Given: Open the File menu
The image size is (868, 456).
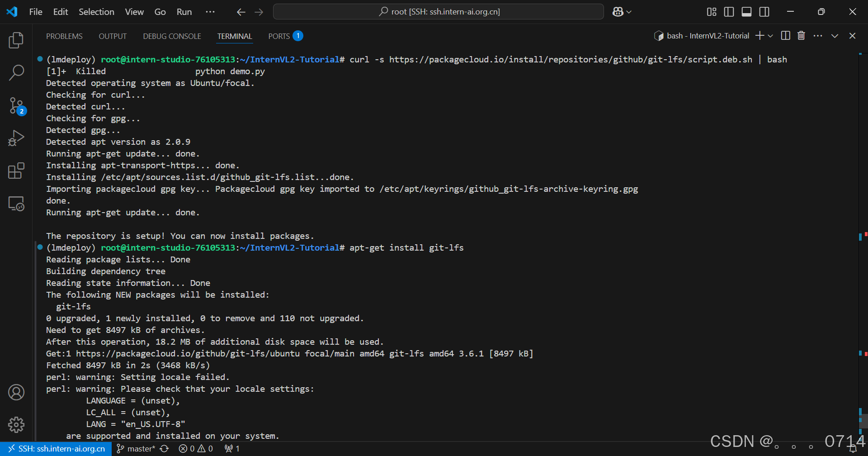Looking at the screenshot, I should tap(36, 12).
